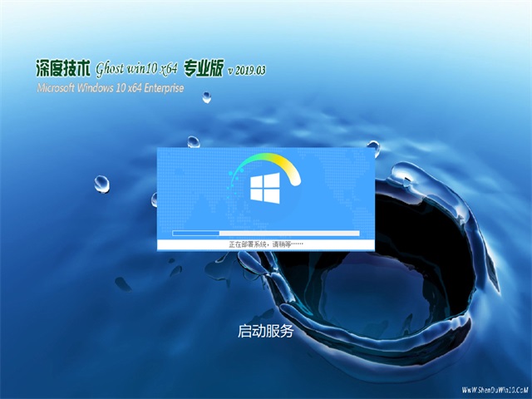Image resolution: width=532 pixels, height=399 pixels.
Task: Click 'Microsoft Windows 10 x64 Enterprise' subtitle
Action: coord(111,88)
